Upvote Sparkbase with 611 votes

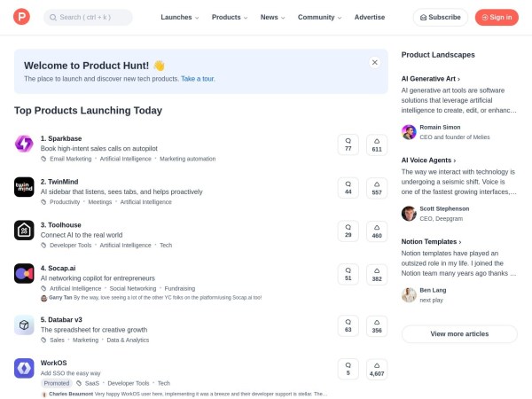377,145
